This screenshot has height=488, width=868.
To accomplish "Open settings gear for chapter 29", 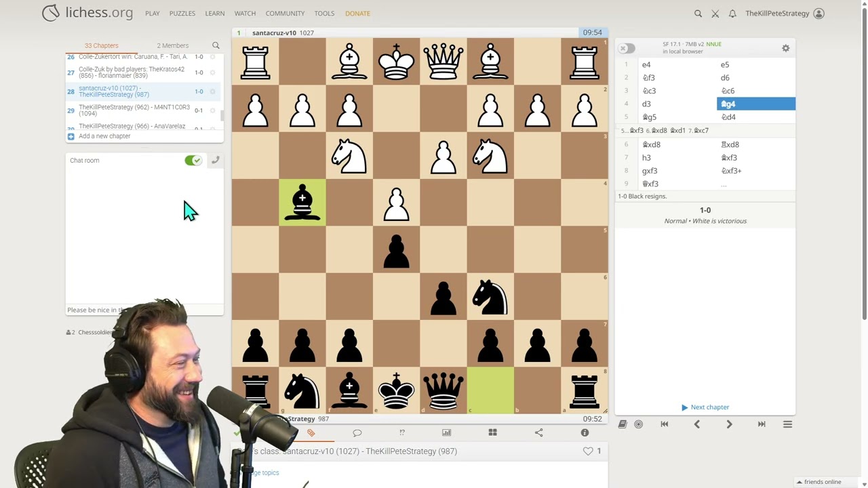I will click(x=212, y=110).
